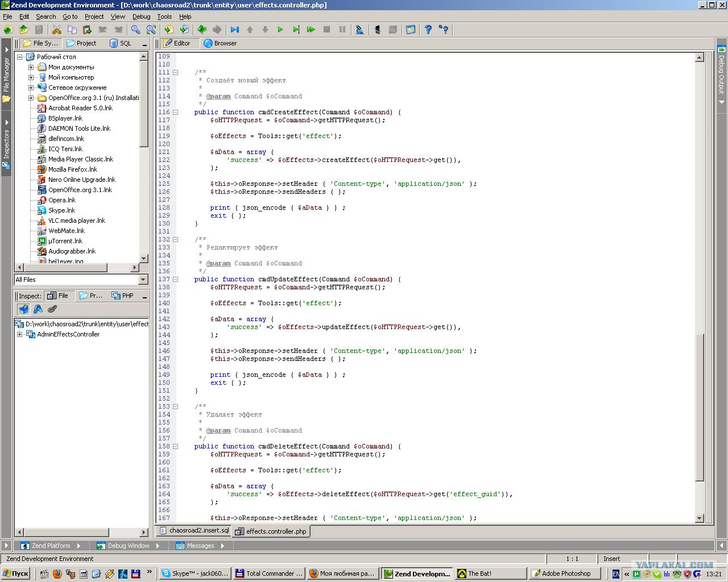
Task: Open the Zend Platform bottom panel
Action: coord(51,546)
